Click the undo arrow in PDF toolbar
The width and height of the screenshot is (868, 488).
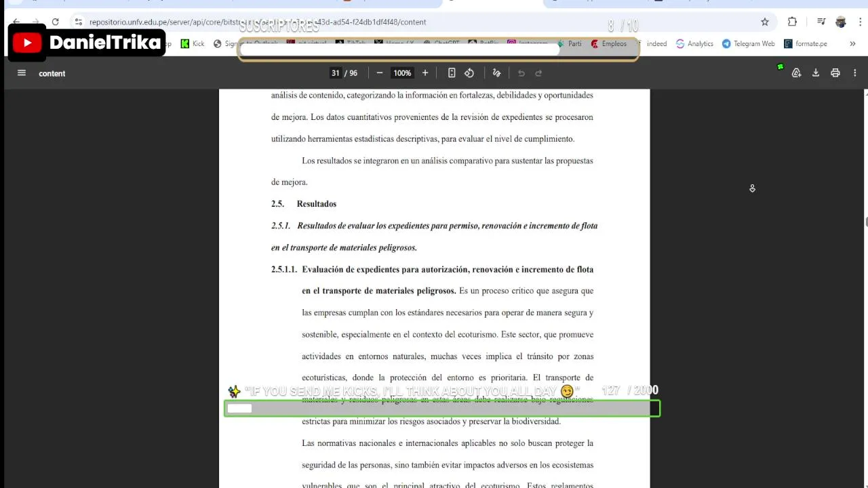pos(521,73)
